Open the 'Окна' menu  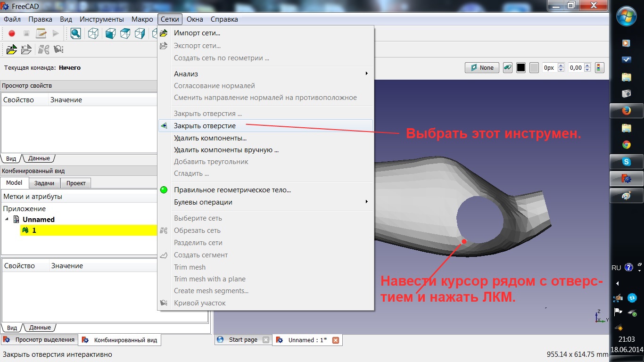[x=195, y=19]
